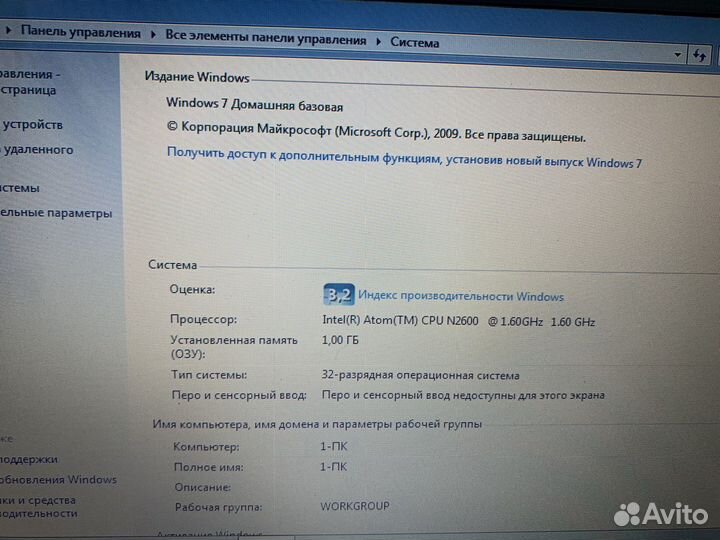Click the WORKGROUP value
720x540 pixels.
pyautogui.click(x=355, y=506)
